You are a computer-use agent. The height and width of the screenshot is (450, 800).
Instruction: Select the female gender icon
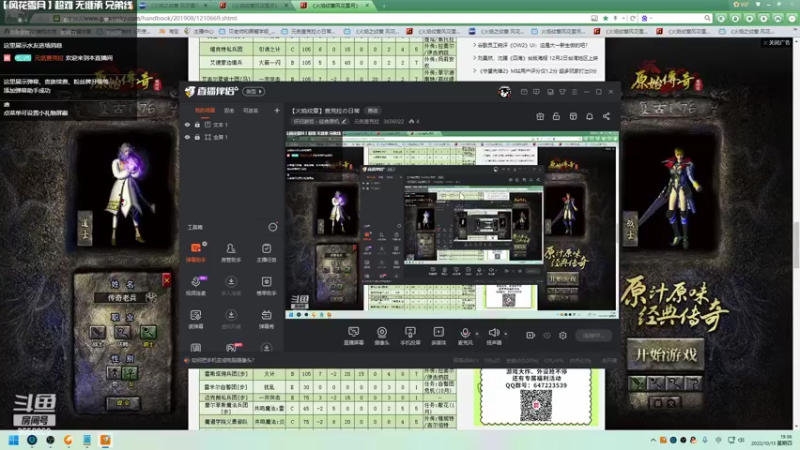click(130, 372)
